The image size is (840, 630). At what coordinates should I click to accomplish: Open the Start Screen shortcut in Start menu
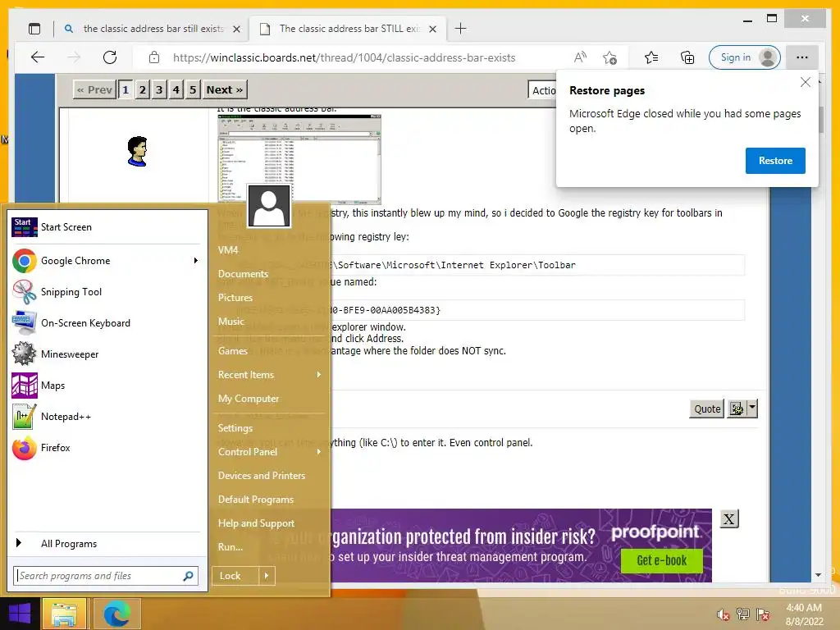tap(106, 227)
